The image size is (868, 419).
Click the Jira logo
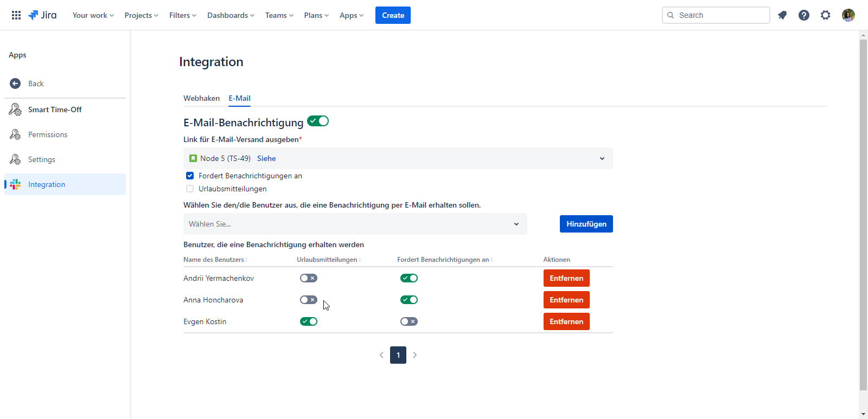click(x=42, y=15)
